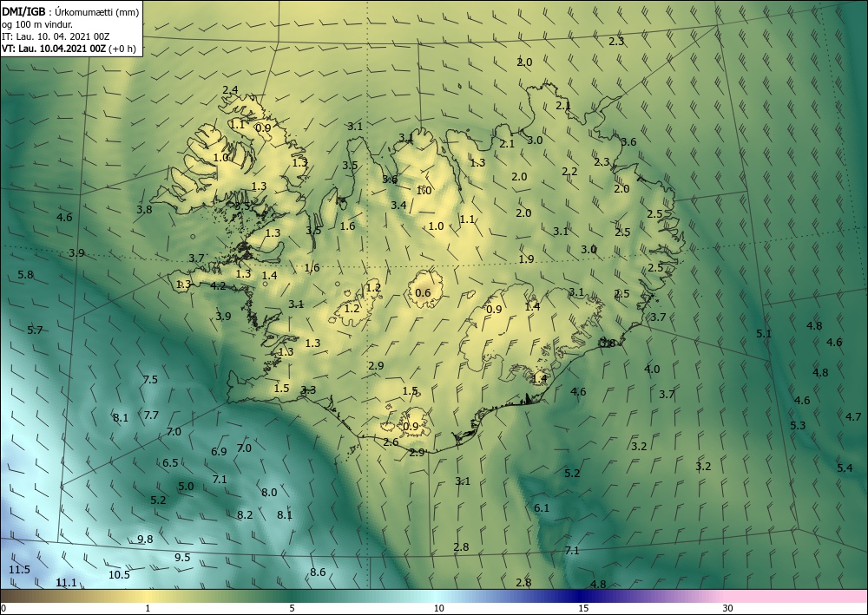Click the 7.7 precipitation value
This screenshot has height=615, width=868.
pyautogui.click(x=151, y=415)
